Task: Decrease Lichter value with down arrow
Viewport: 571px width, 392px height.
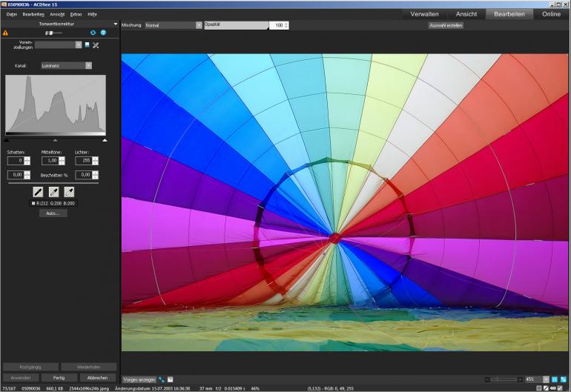Action: [x=96, y=163]
